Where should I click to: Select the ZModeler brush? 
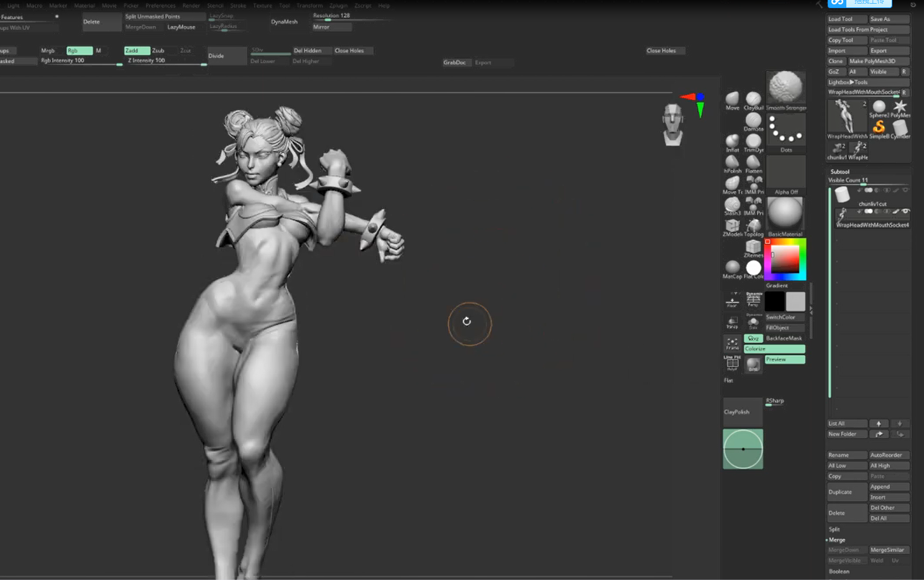(x=733, y=228)
